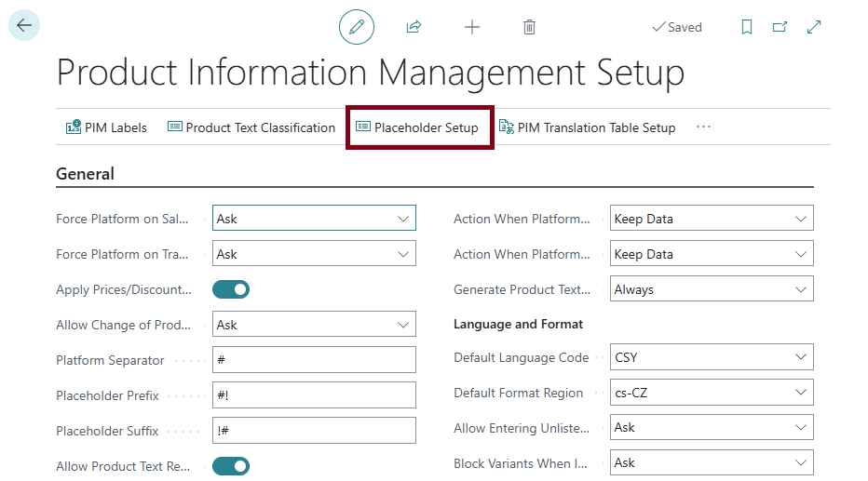
Task: Go back with the arrow button
Action: [24, 25]
